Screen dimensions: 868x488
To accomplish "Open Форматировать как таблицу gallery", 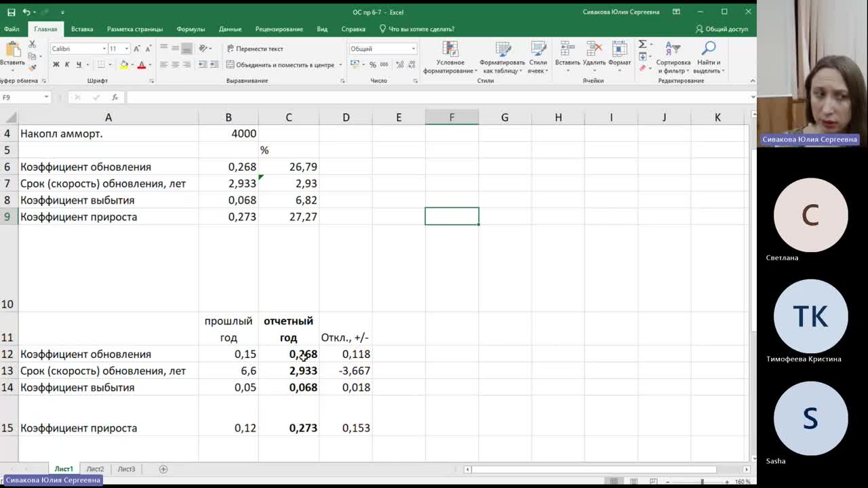I will (x=502, y=58).
